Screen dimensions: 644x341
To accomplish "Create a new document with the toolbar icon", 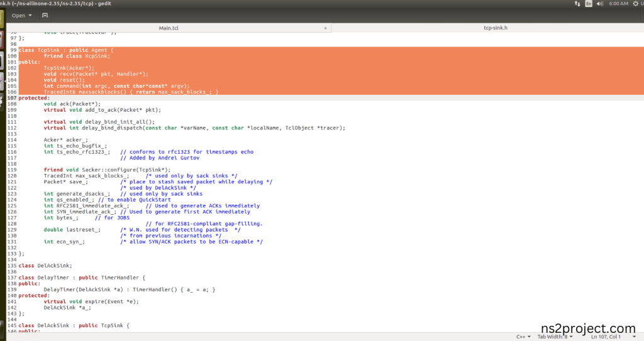I will (45, 16).
